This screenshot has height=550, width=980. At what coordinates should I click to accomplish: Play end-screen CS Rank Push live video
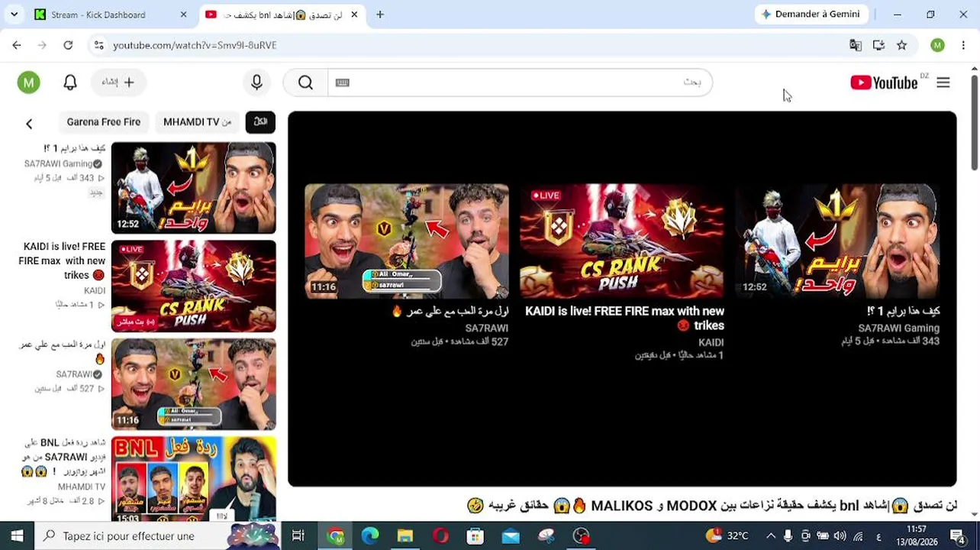622,241
